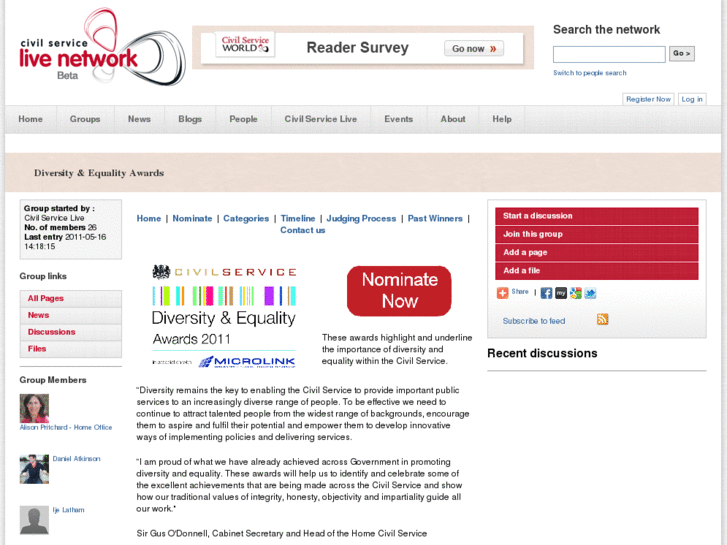Image resolution: width=727 pixels, height=545 pixels.
Task: Open Daniel Atkinson's profile photo
Action: click(x=34, y=469)
